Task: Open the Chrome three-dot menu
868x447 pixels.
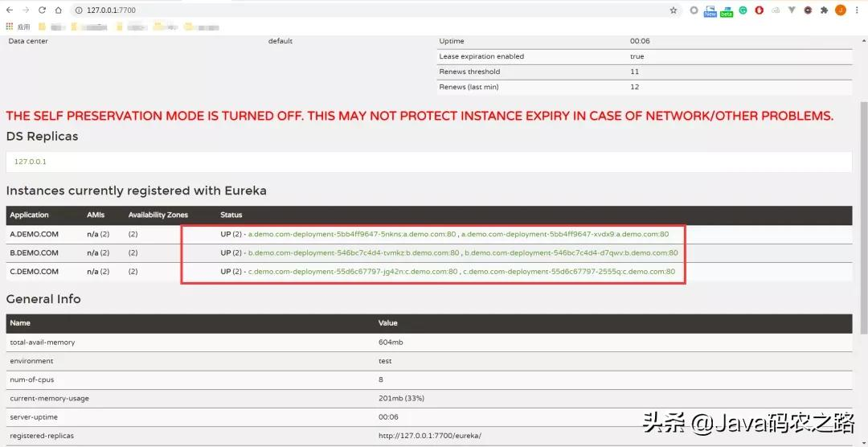Action: pyautogui.click(x=858, y=10)
